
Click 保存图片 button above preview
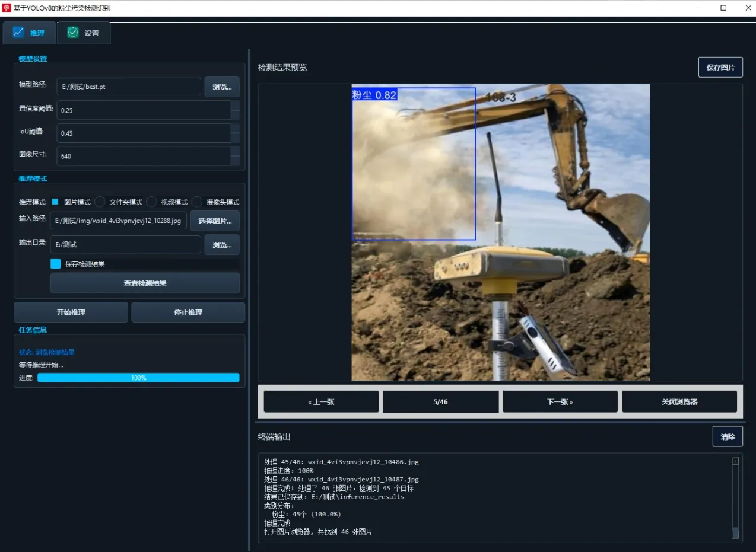pyautogui.click(x=720, y=68)
